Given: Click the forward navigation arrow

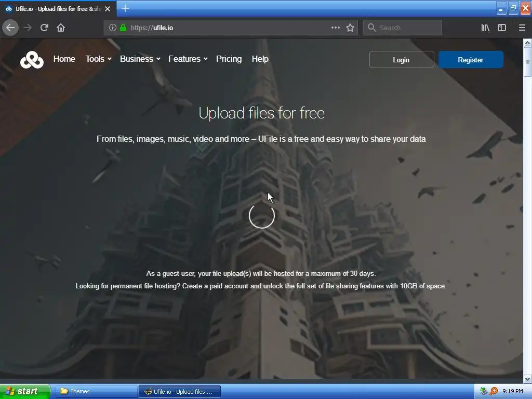Looking at the screenshot, I should (28, 28).
